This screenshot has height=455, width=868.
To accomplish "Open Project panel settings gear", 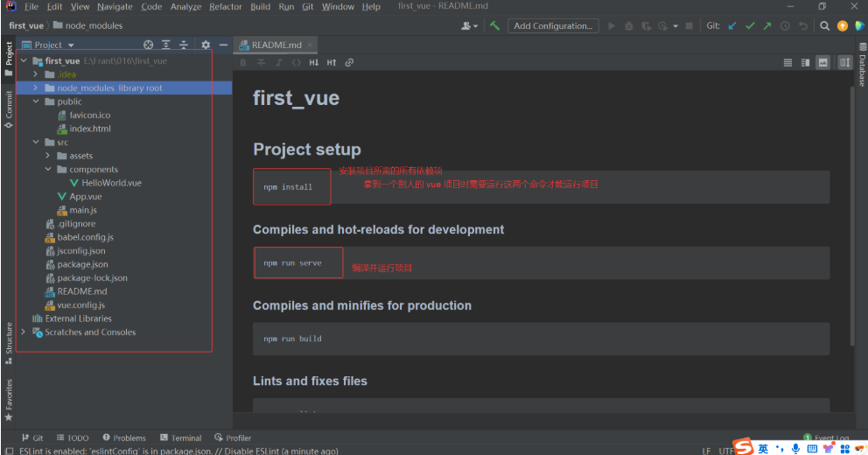I will coord(206,45).
